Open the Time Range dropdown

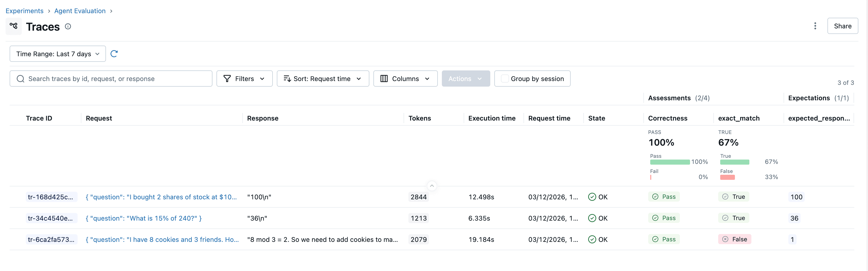57,53
